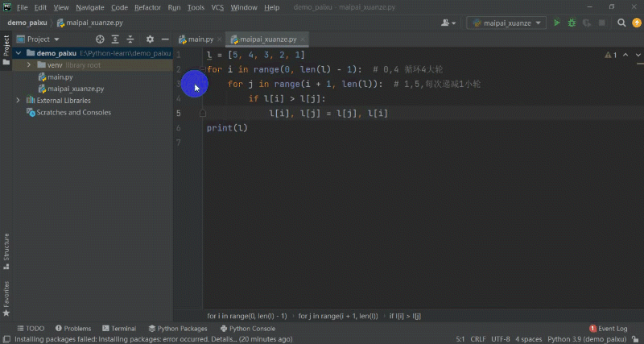Hide the Project panel with minus icon

coord(165,39)
